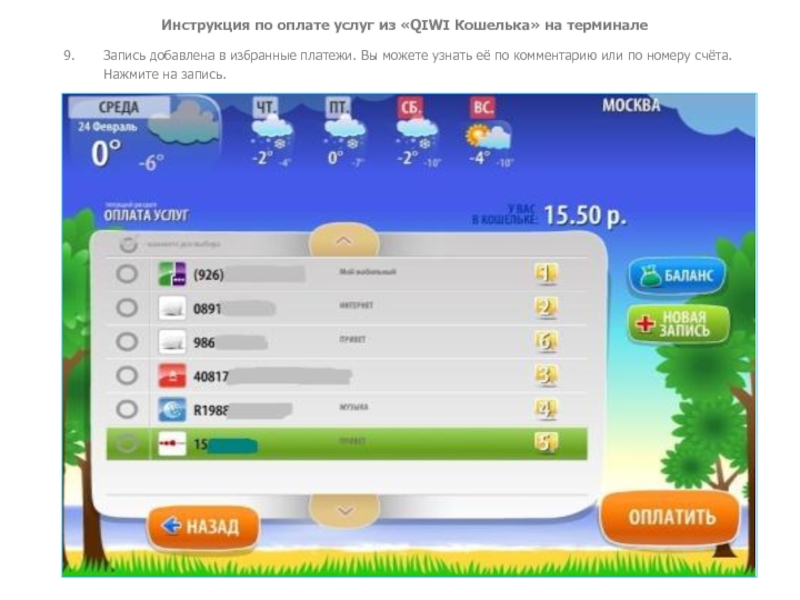This screenshot has height=600, width=800.
Task: Select the radio button for the (926) entry
Action: (126, 272)
